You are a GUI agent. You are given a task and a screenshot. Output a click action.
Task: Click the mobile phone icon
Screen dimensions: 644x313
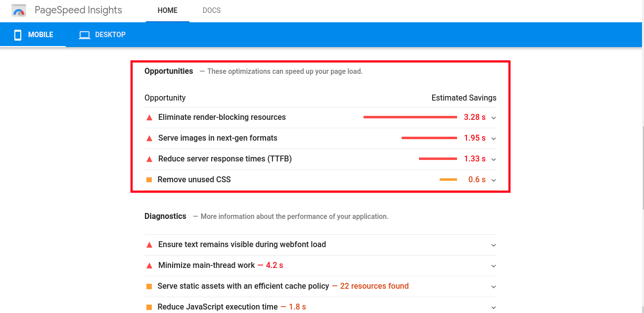(x=18, y=35)
